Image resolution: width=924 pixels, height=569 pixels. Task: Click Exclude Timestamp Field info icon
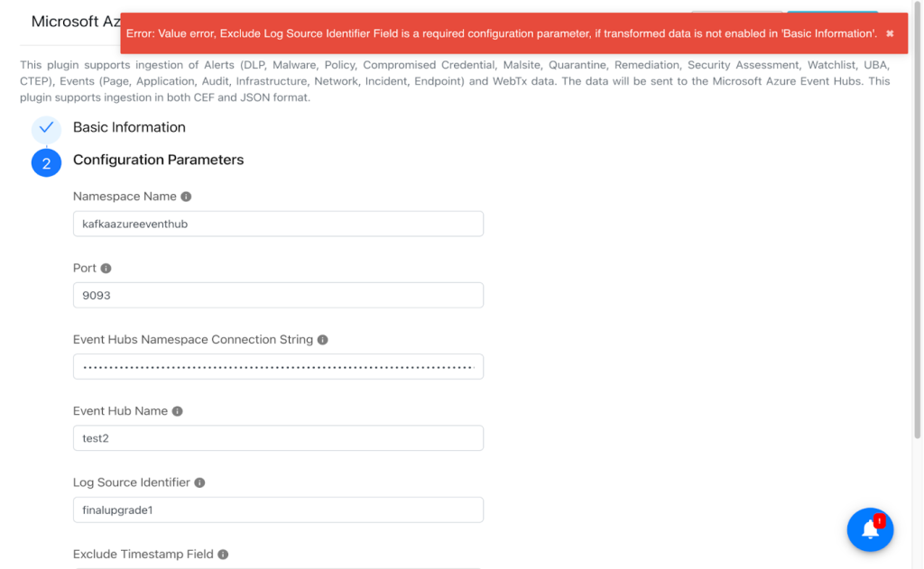223,555
